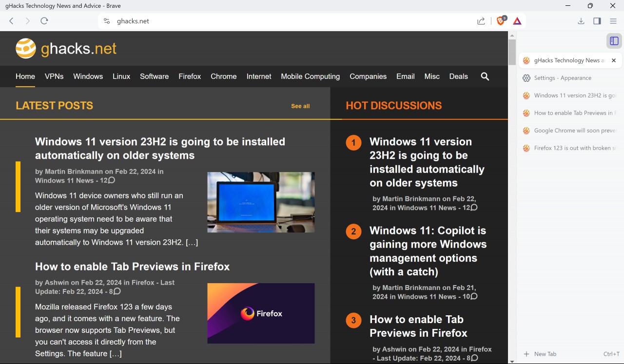
Task: Open the Firefox navigation item
Action: (x=190, y=77)
